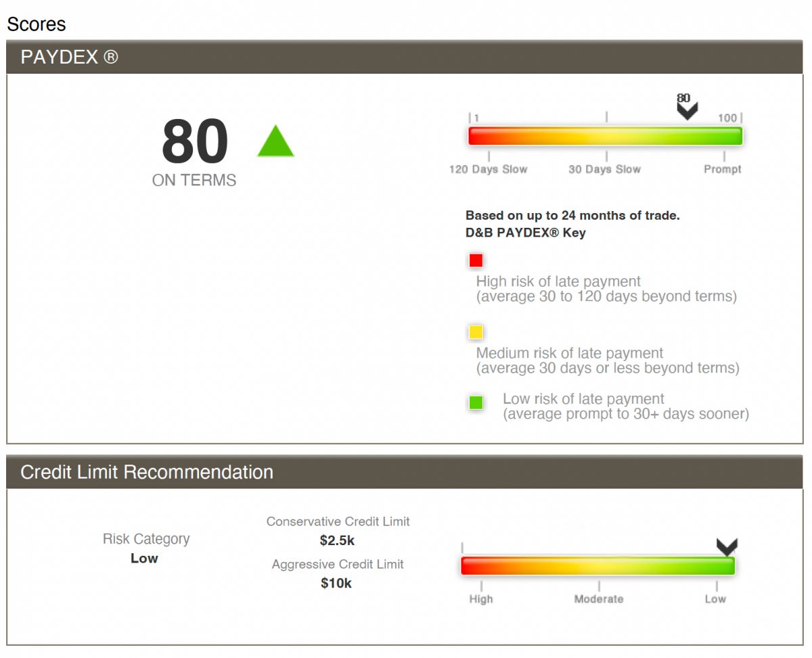Click the credit limit risk gradient bar

tap(597, 566)
